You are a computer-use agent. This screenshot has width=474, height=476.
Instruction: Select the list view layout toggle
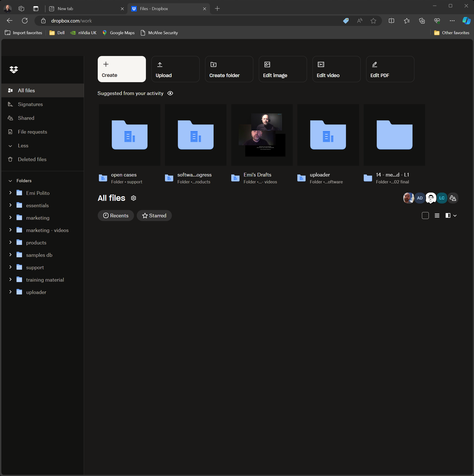point(437,216)
